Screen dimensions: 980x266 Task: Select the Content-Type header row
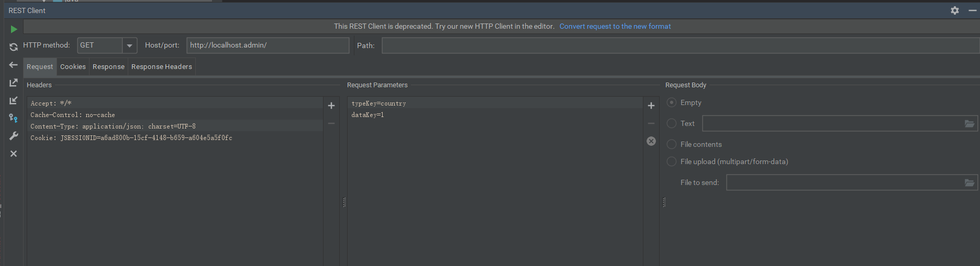tap(175, 126)
